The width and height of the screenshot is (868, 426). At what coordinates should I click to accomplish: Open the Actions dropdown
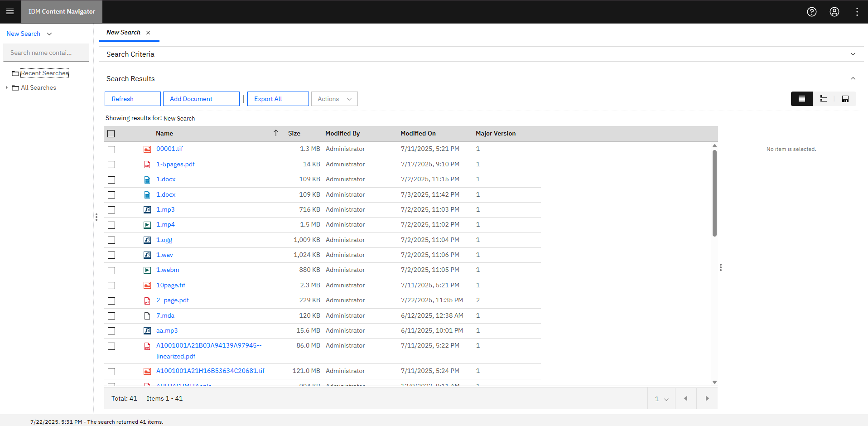pos(334,98)
